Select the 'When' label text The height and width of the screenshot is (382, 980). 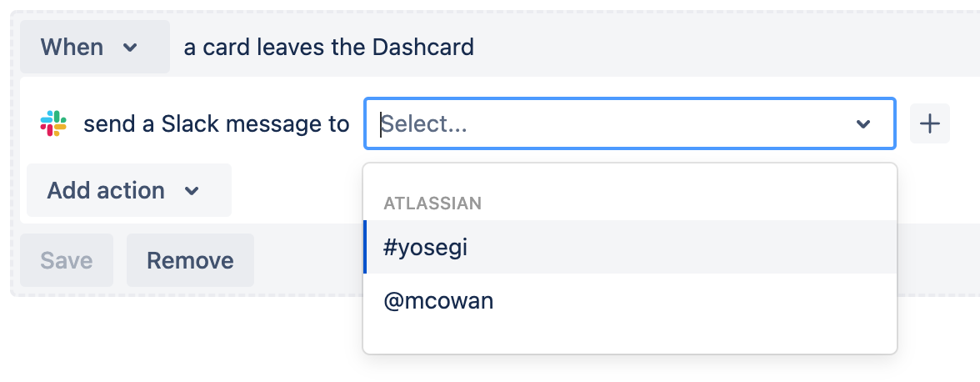click(72, 48)
